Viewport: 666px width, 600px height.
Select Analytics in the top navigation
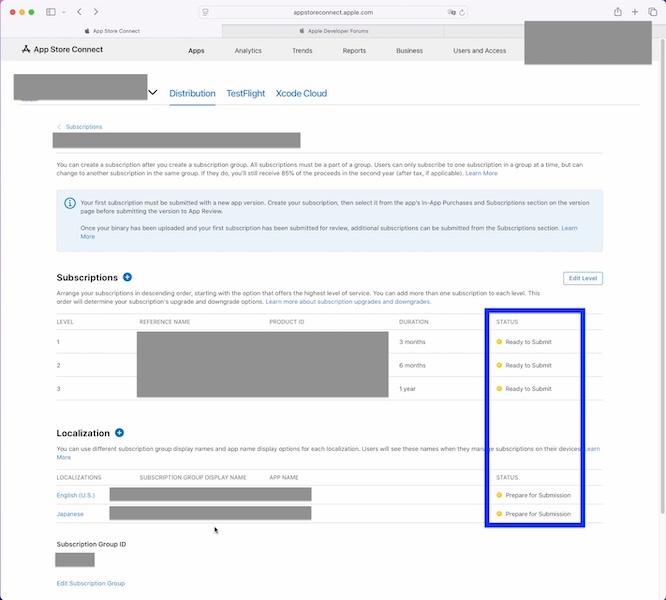point(248,50)
